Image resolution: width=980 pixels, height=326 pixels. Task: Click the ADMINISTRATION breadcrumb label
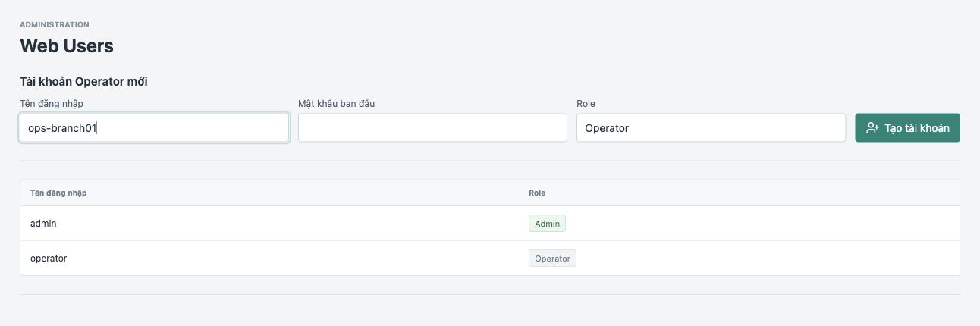[x=55, y=25]
